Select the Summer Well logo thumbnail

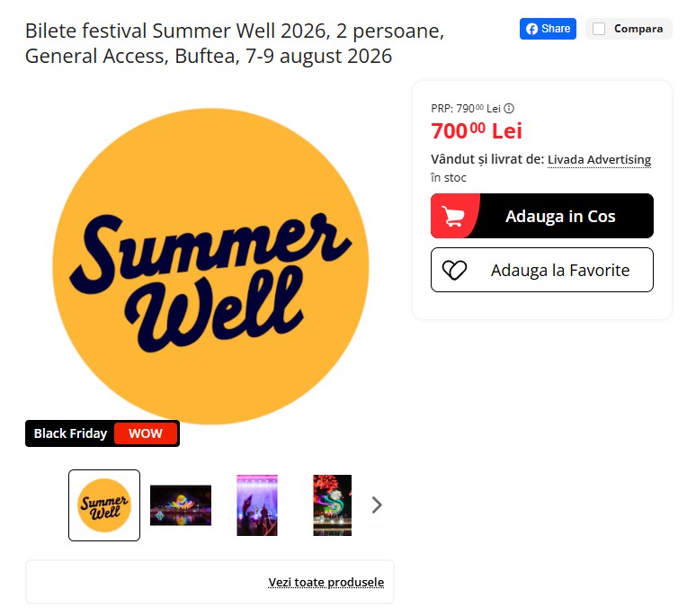tap(104, 505)
